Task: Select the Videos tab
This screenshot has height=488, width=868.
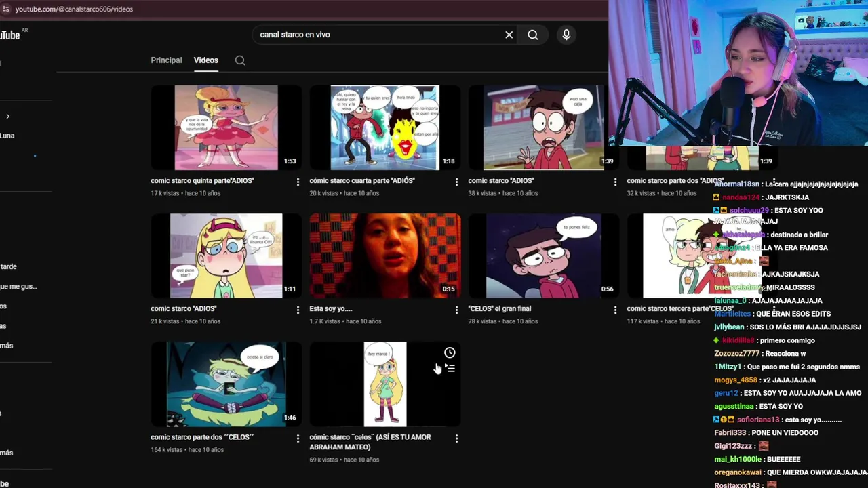Action: [206, 60]
